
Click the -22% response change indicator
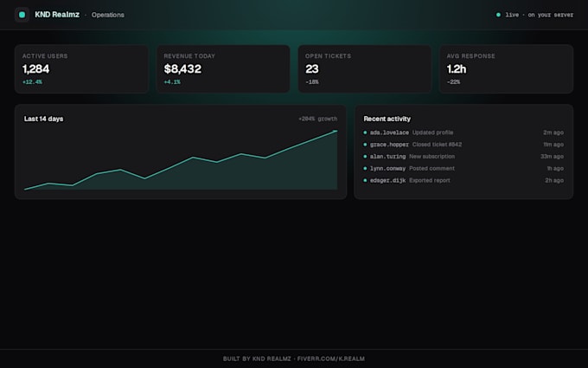pyautogui.click(x=453, y=82)
